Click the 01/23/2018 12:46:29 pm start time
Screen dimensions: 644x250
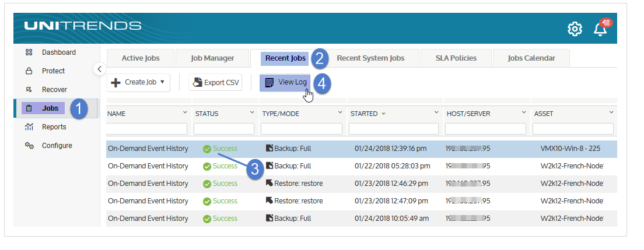[x=391, y=184]
